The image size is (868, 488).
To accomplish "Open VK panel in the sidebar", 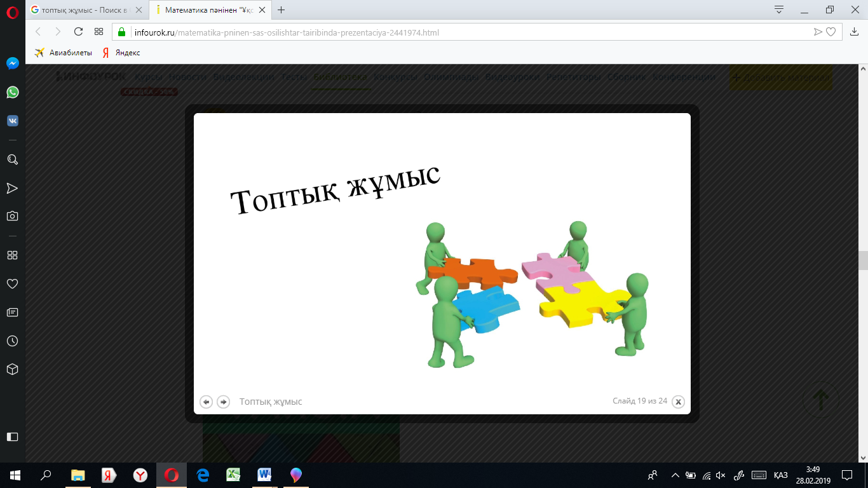I will click(x=12, y=121).
